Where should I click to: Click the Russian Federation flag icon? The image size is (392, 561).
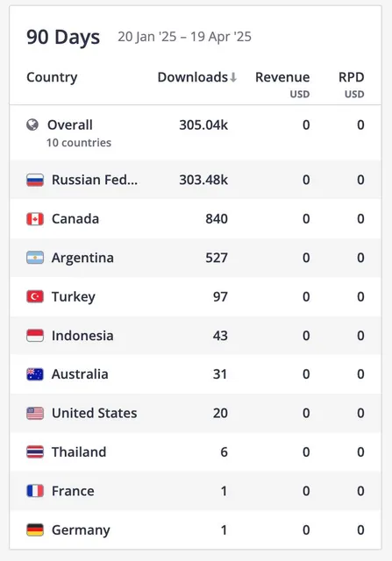click(35, 180)
